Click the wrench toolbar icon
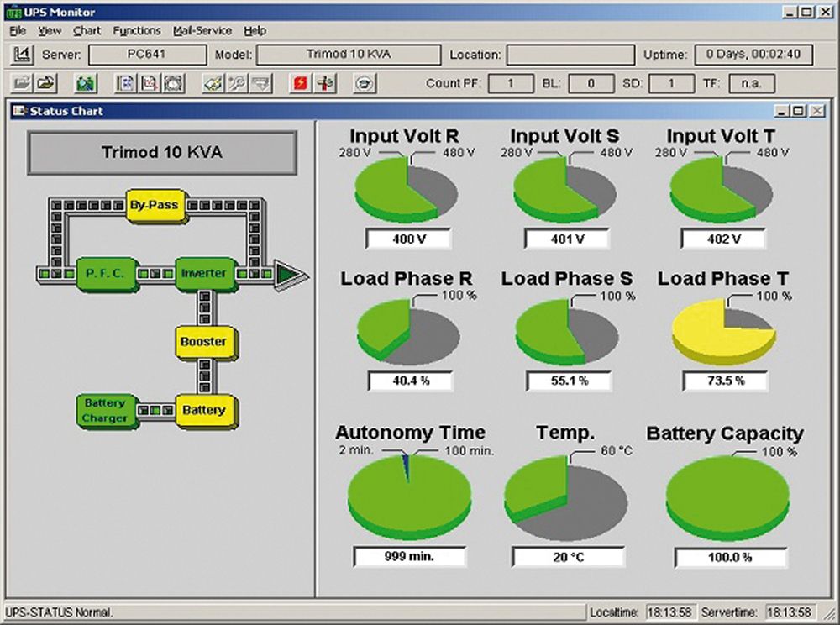 point(238,83)
